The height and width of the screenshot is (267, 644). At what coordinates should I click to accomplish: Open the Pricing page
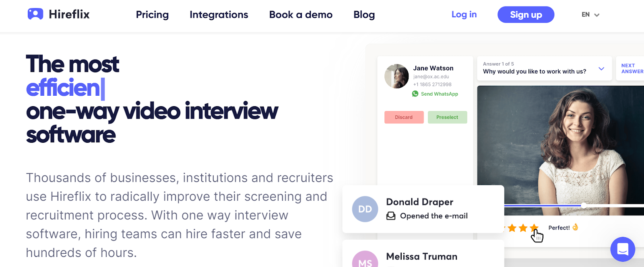(152, 14)
